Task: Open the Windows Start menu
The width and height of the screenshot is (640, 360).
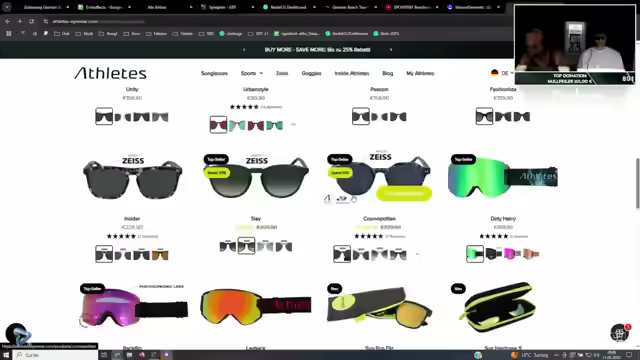Action: (6, 355)
